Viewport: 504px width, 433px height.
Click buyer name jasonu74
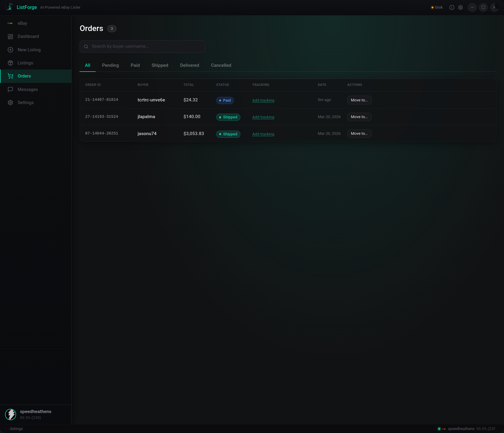147,134
